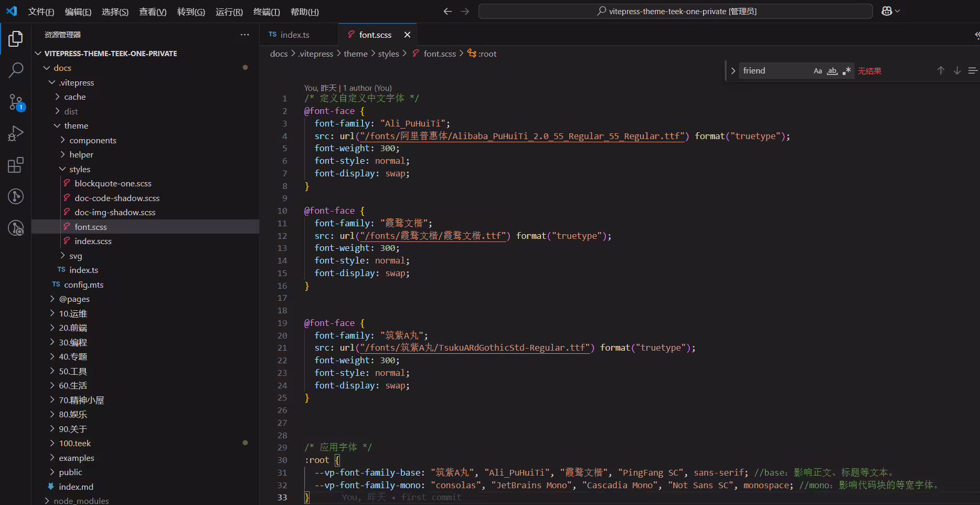Open Source Control view with badge

16,102
